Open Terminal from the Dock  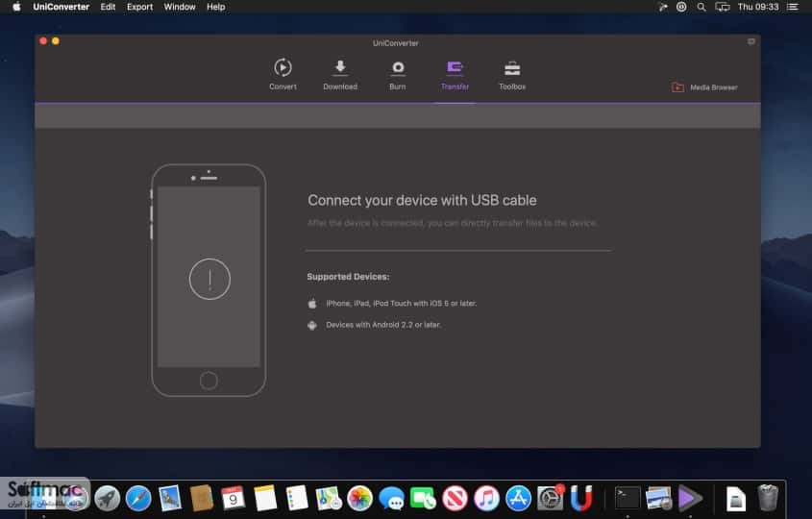(x=627, y=498)
